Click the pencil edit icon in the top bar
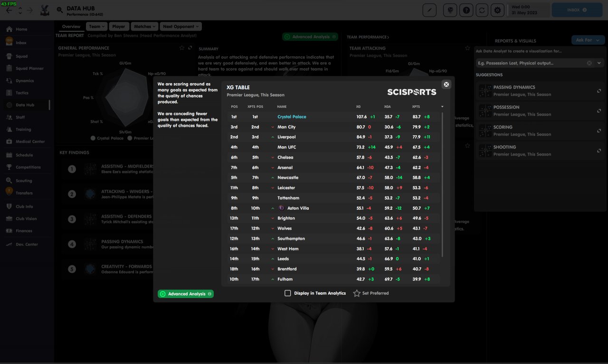Viewport: 608px width, 364px height. (429, 10)
